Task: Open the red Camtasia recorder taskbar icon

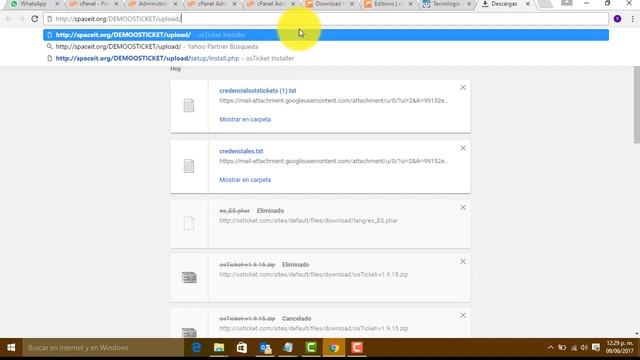Action: 357,348
